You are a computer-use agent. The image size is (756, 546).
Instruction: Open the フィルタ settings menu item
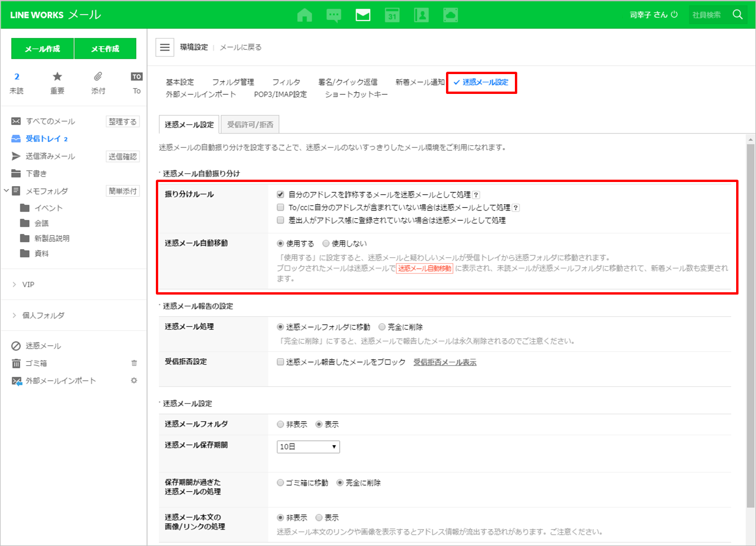(x=286, y=82)
